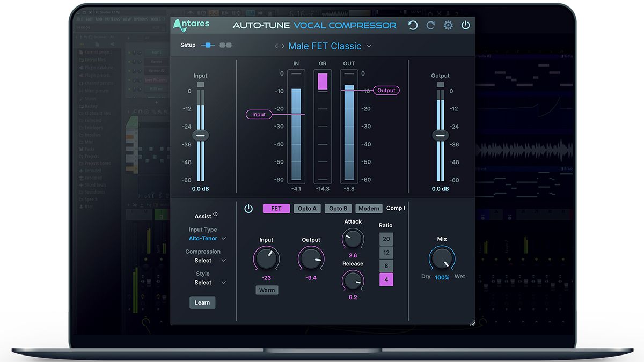Click the compressor Output knob

(x=311, y=258)
